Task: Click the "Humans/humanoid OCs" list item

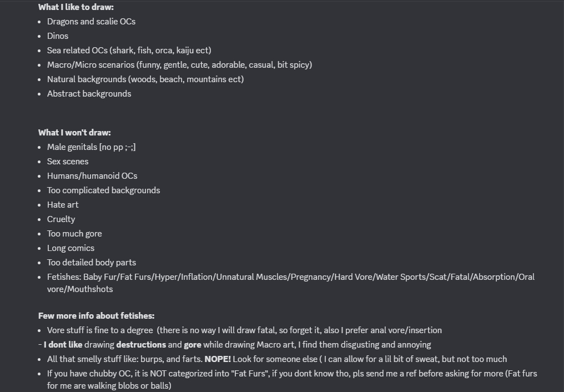Action: [x=92, y=176]
